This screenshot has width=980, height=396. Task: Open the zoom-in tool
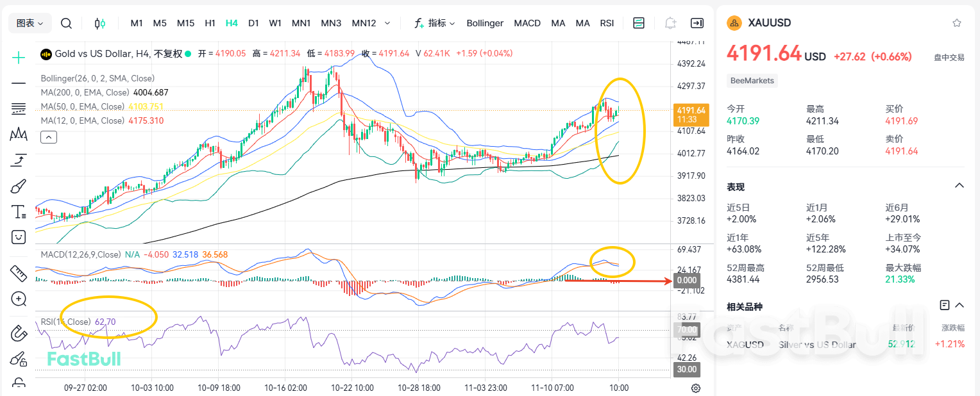[x=18, y=299]
